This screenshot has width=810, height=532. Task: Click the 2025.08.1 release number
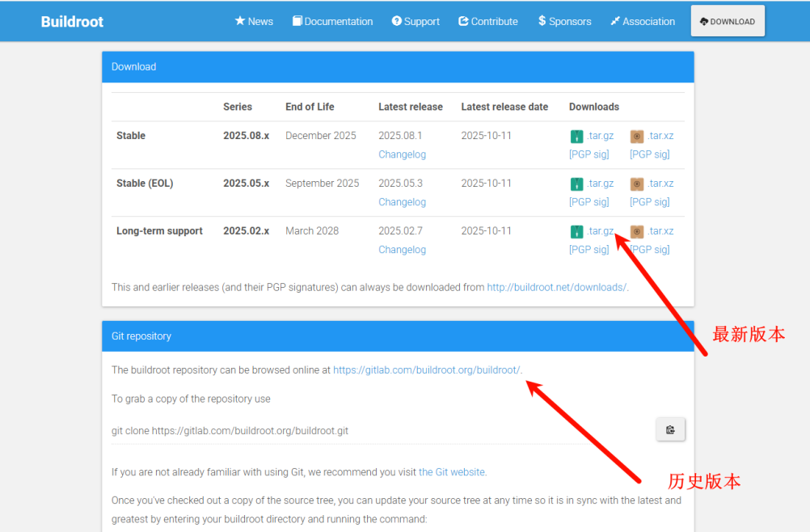point(400,135)
